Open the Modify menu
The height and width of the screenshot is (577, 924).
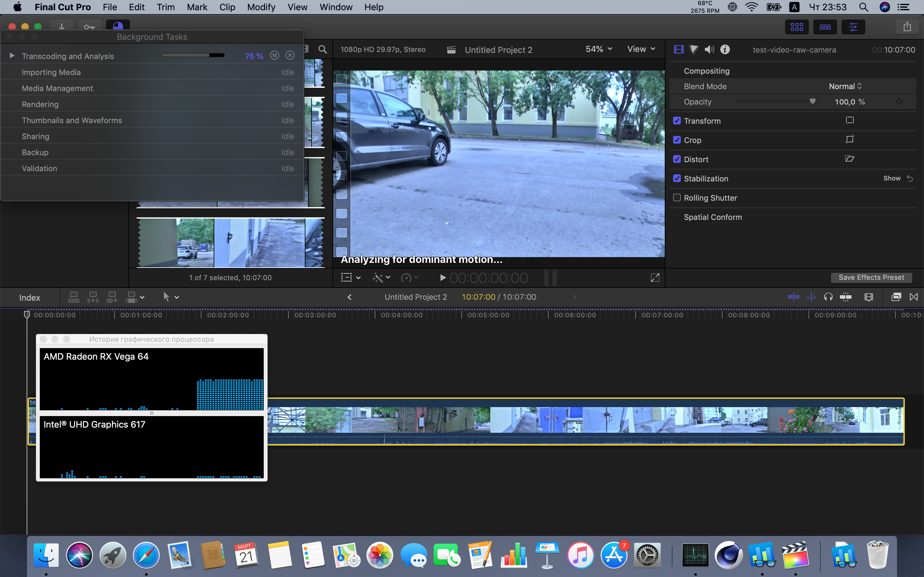[x=261, y=7]
